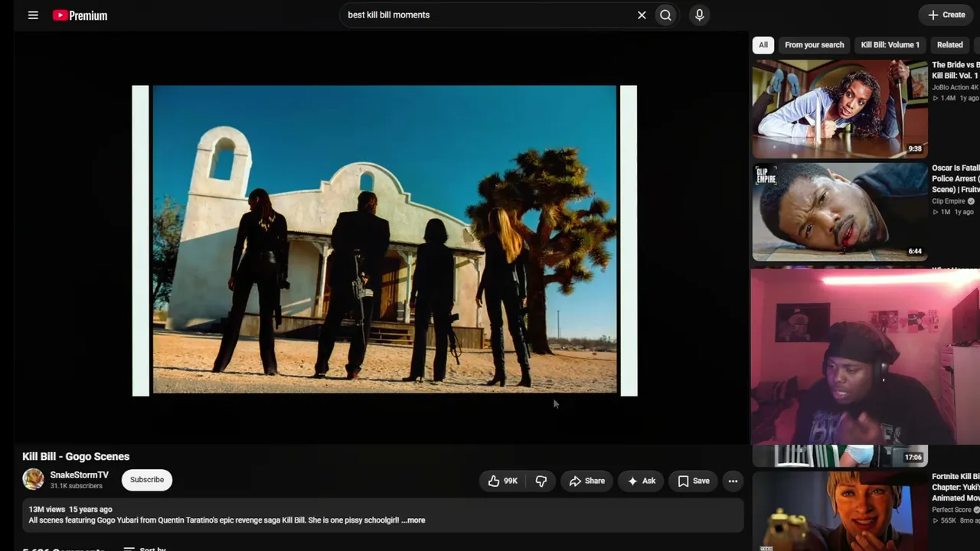Select the 'From your search' chip

click(814, 44)
